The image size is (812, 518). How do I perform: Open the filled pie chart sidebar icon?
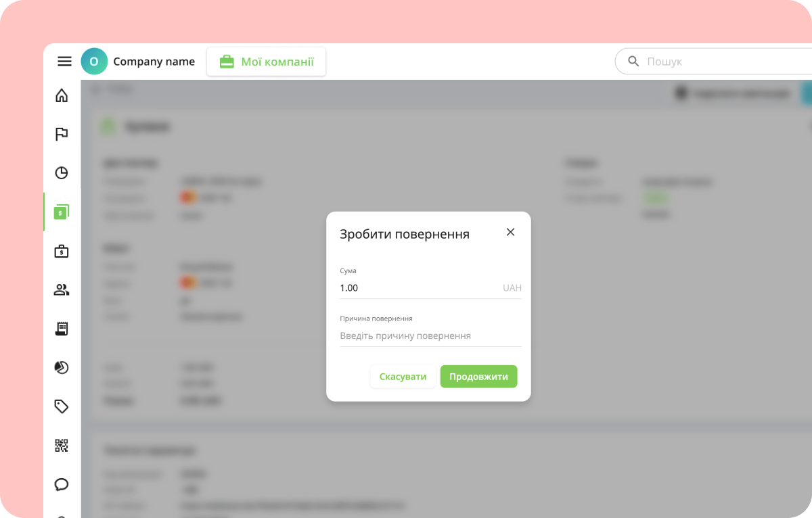pos(62,368)
